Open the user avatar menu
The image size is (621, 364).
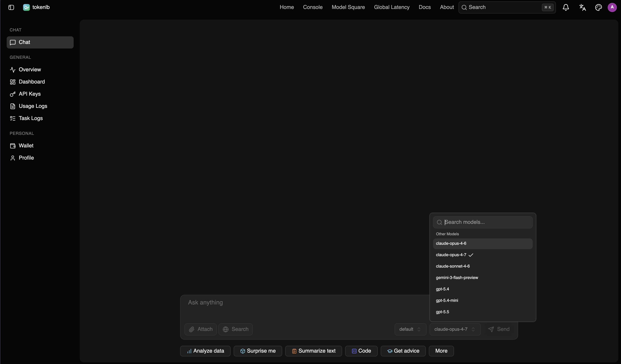(x=612, y=7)
